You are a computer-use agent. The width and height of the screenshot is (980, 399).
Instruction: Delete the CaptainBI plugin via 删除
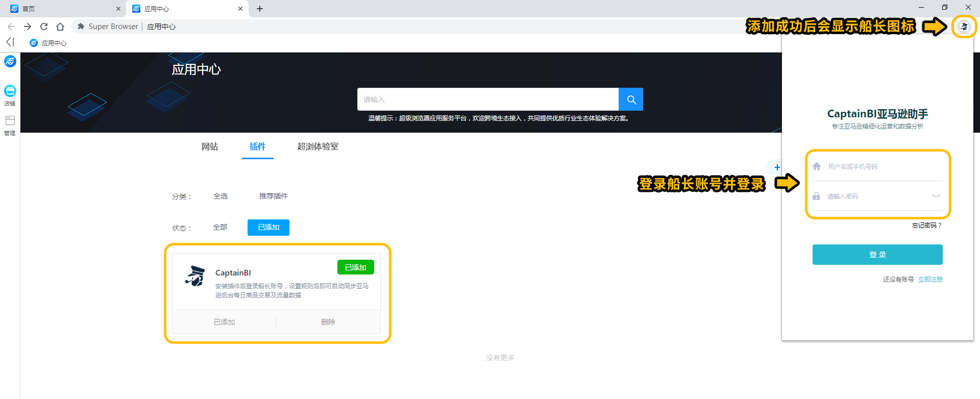pos(328,322)
